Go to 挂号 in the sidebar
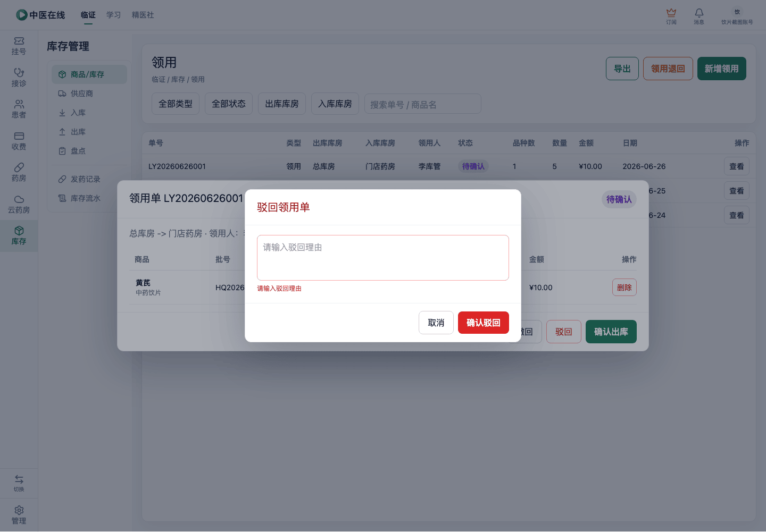Screen dimensions: 766x532 click(x=19, y=46)
